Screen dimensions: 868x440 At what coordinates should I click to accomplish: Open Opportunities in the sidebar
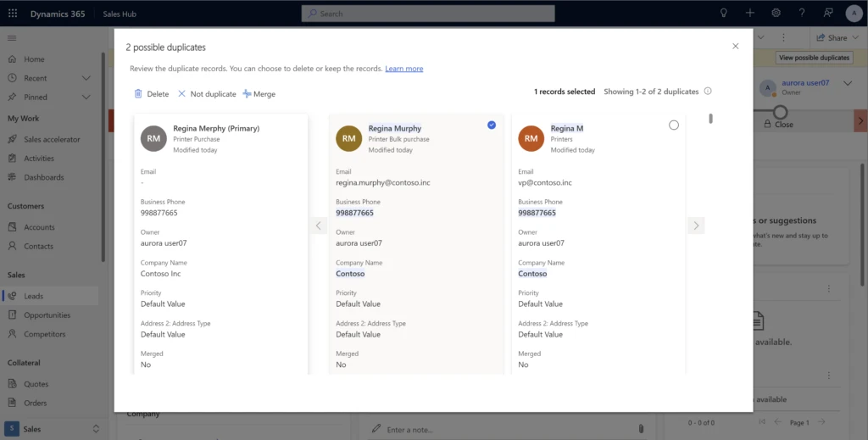pyautogui.click(x=47, y=315)
